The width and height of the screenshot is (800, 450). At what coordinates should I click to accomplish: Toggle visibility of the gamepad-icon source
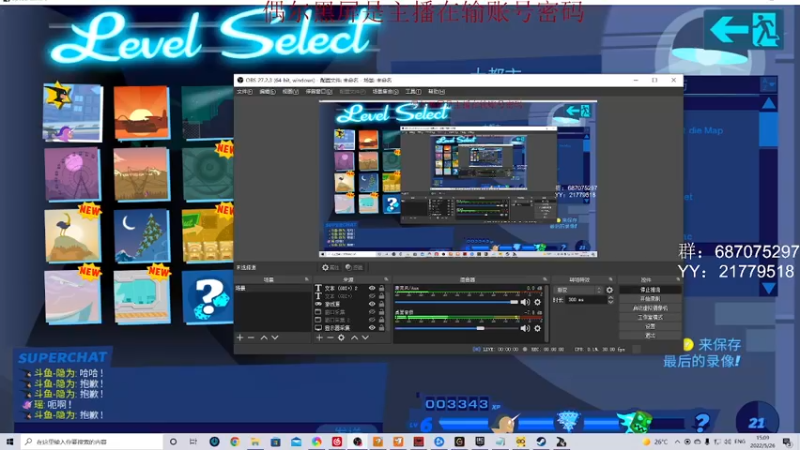(372, 304)
